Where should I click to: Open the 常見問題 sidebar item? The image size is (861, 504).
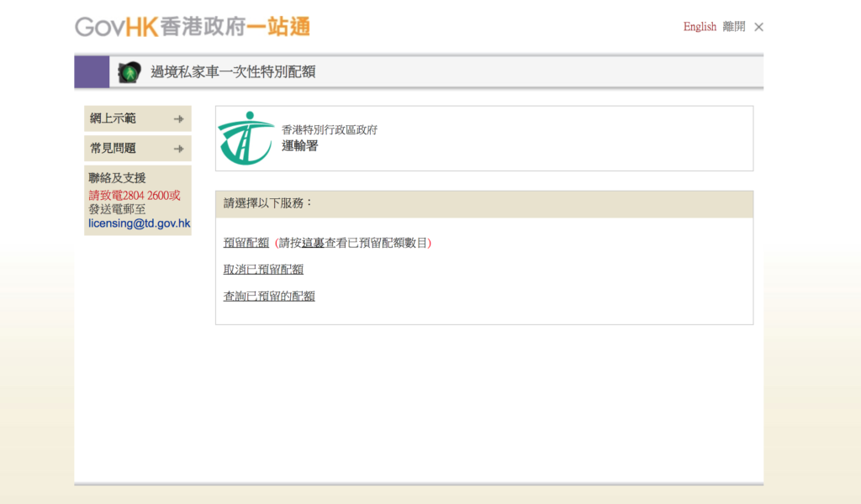click(x=114, y=149)
